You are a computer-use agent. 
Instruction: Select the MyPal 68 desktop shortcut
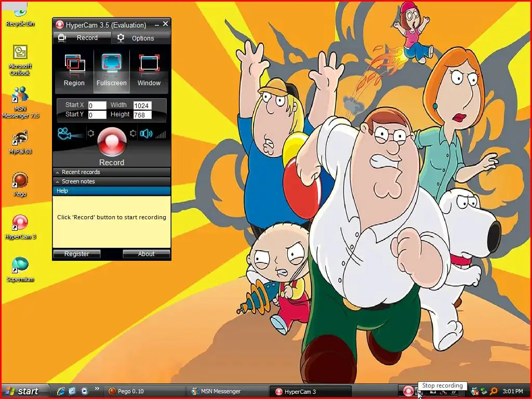click(x=20, y=142)
